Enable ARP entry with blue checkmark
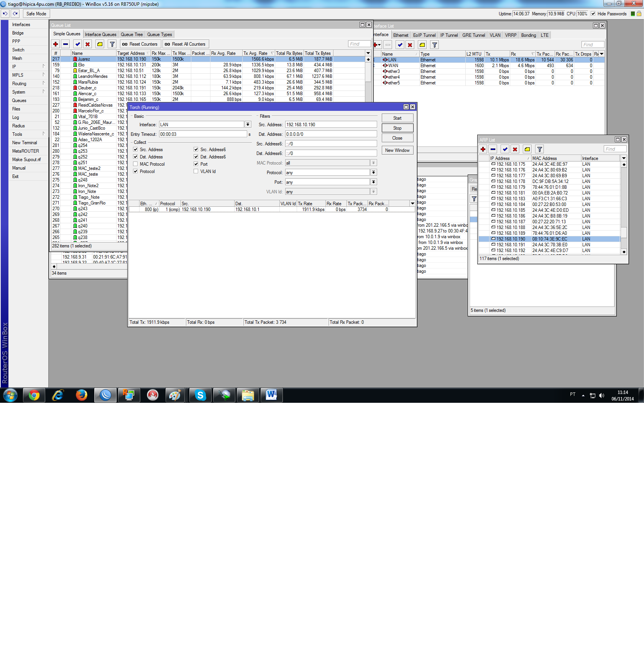Screen dimensions: 644x646 505,149
